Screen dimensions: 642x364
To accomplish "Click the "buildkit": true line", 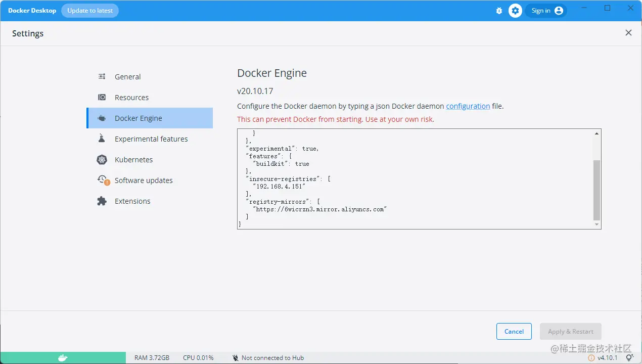I will pyautogui.click(x=281, y=164).
